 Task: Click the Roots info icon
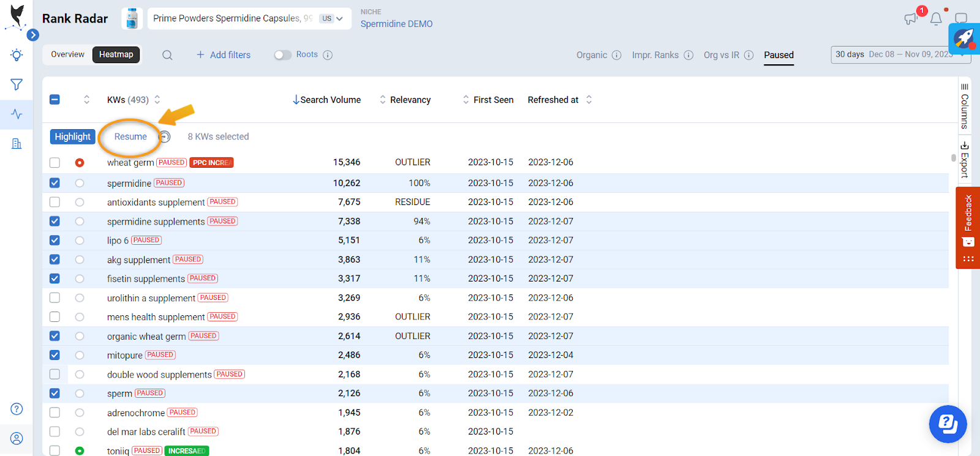pos(328,55)
